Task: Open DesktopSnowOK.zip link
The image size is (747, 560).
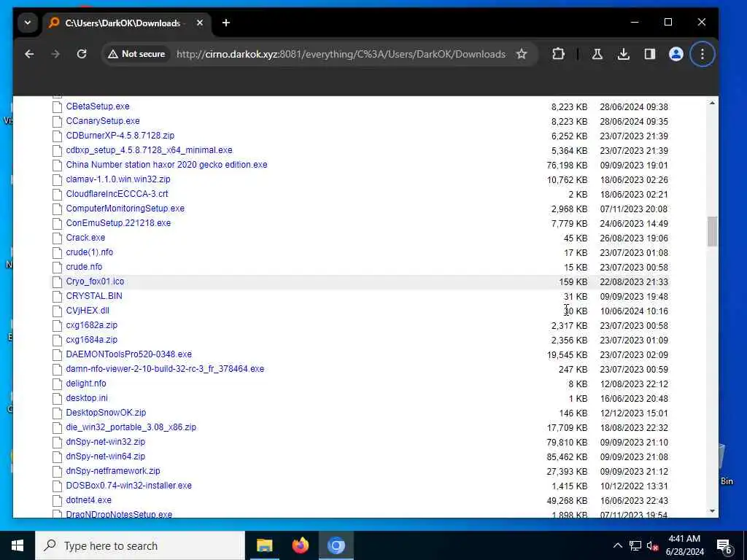Action: [106, 413]
